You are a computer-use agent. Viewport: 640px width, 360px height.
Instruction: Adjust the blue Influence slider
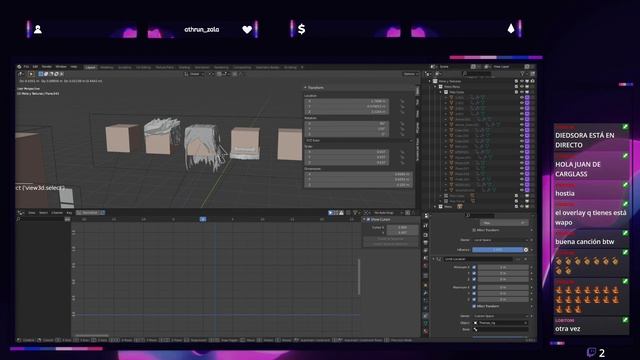[498, 249]
